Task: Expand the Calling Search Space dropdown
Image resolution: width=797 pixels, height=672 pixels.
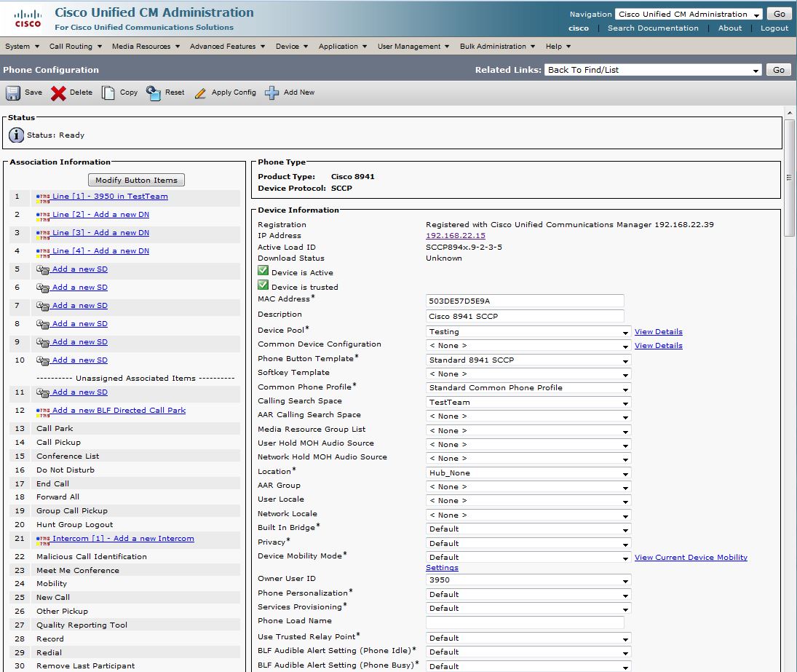Action: [x=528, y=403]
